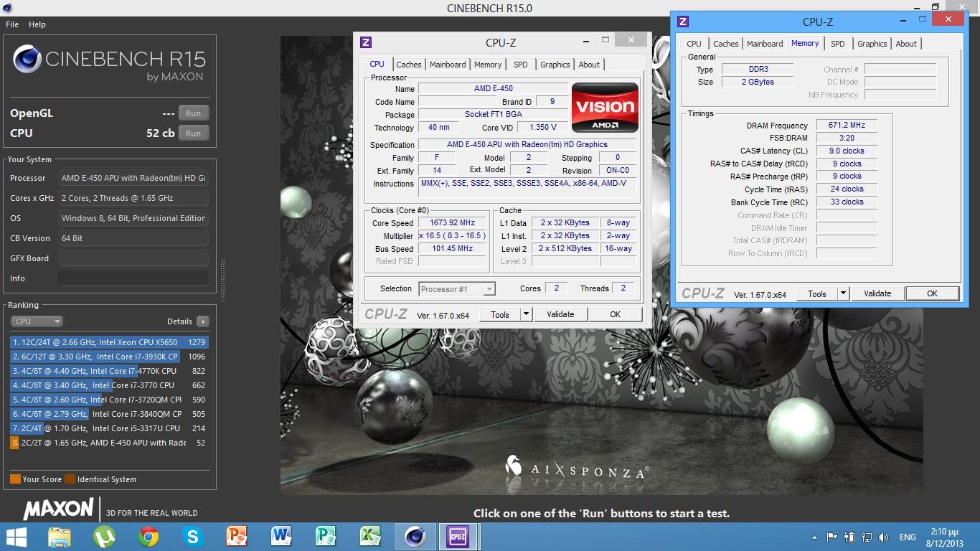Select the Core i7-3930K ranking entry
Screen dimensions: 980x551
tap(109, 357)
